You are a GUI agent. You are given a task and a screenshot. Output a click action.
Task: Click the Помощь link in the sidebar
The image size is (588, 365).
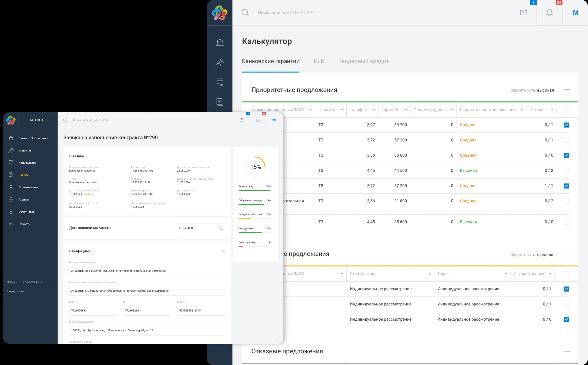tap(12, 282)
